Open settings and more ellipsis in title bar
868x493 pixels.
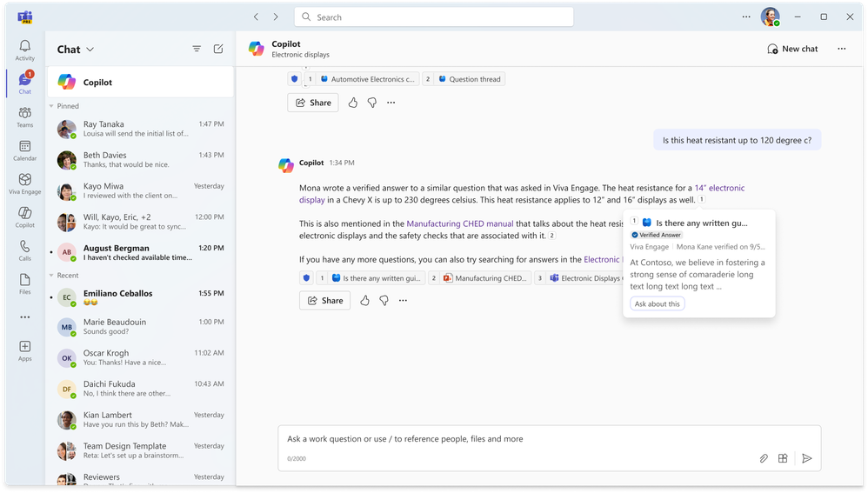click(746, 17)
